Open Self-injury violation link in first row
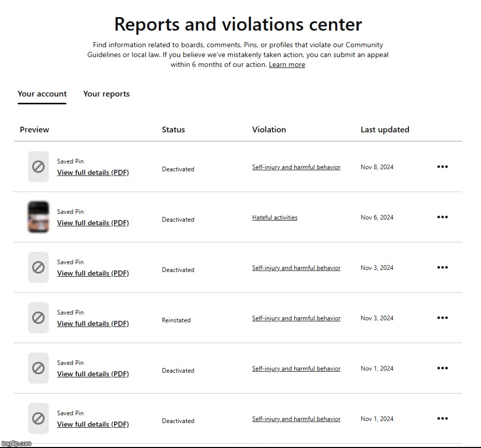The image size is (481, 448). [296, 167]
